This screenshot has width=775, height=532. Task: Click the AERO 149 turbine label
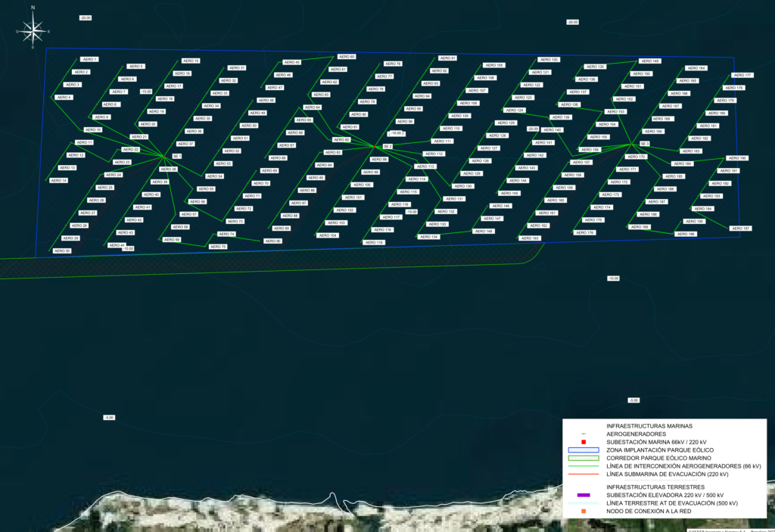tap(650, 61)
